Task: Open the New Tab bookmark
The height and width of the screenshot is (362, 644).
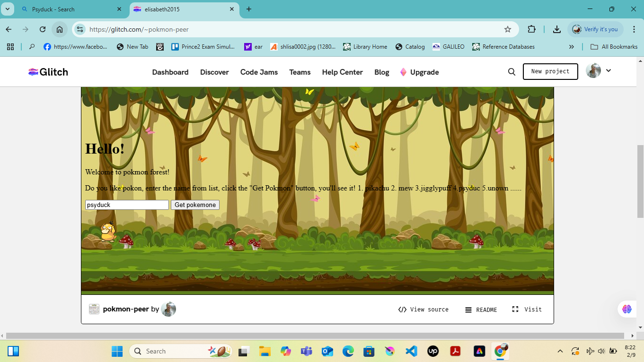Action: point(132,47)
